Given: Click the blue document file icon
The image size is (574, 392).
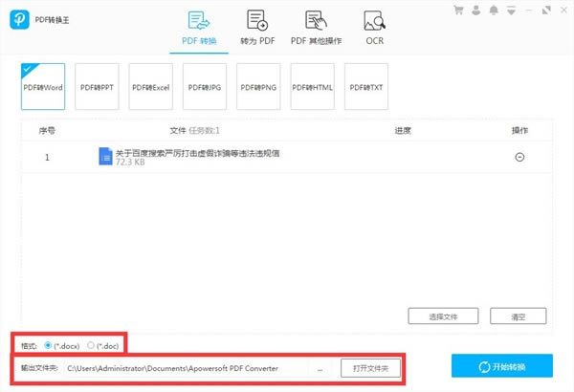Looking at the screenshot, I should (x=105, y=156).
